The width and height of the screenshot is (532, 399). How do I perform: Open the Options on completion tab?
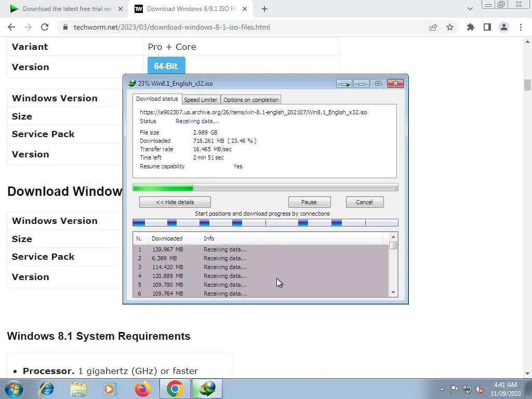[x=251, y=100]
